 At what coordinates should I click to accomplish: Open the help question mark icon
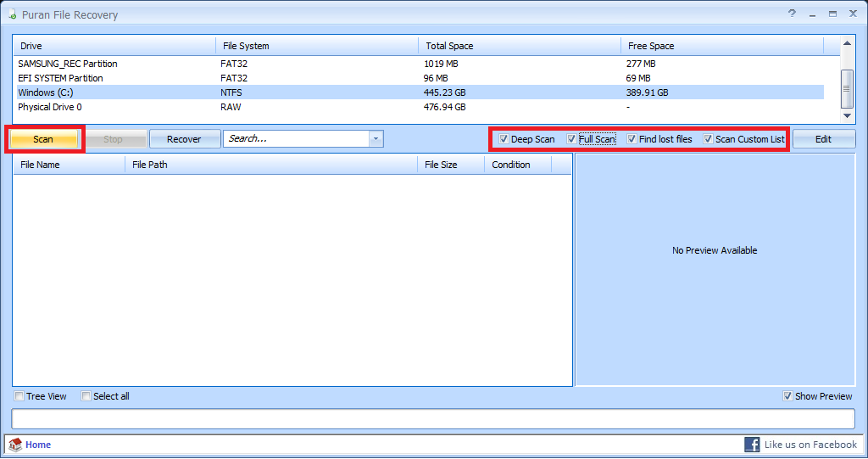(793, 14)
